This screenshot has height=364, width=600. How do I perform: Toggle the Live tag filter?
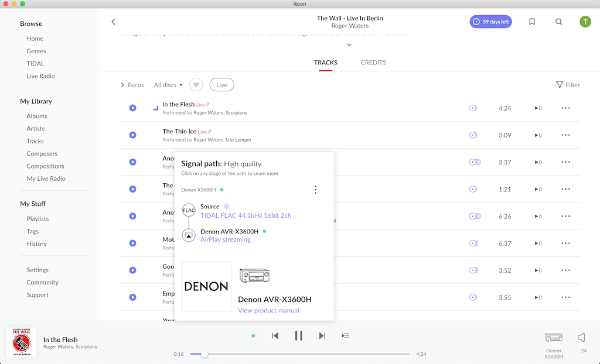coord(221,85)
